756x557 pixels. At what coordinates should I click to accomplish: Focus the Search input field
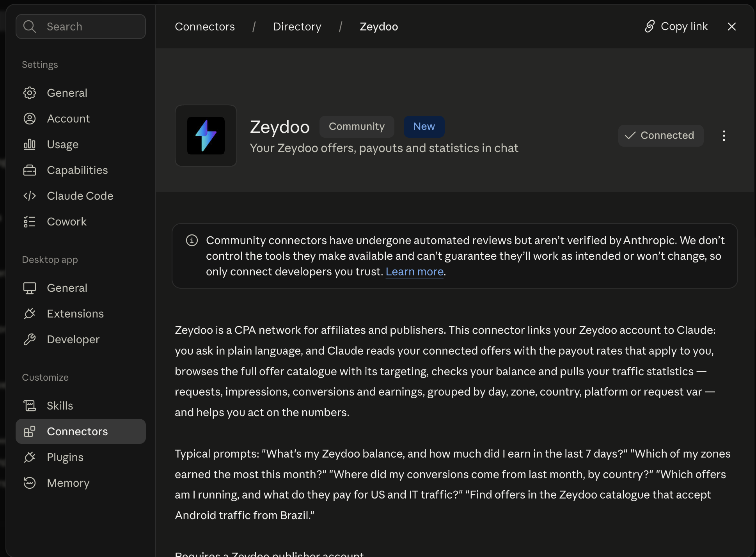tap(81, 27)
